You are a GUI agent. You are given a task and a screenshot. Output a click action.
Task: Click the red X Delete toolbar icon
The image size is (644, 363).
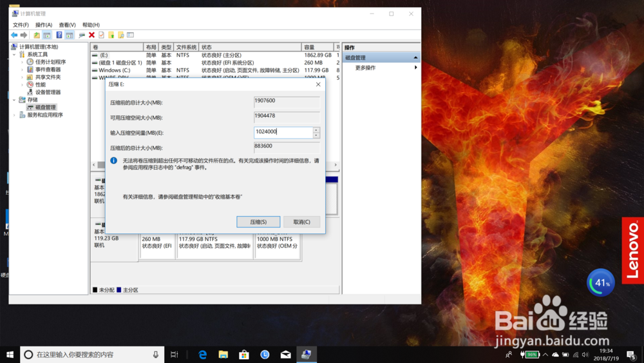[91, 35]
